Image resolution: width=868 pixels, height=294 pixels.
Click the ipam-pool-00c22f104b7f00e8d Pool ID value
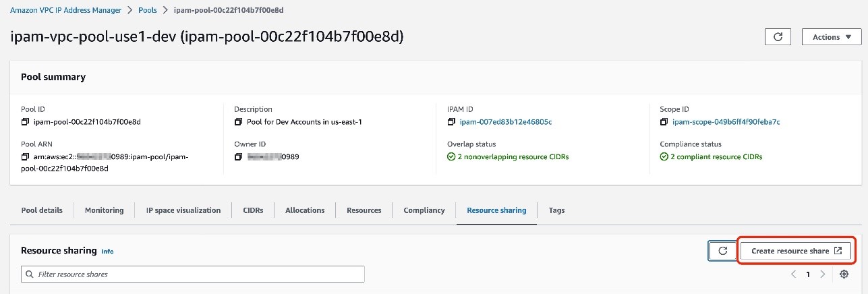point(86,122)
